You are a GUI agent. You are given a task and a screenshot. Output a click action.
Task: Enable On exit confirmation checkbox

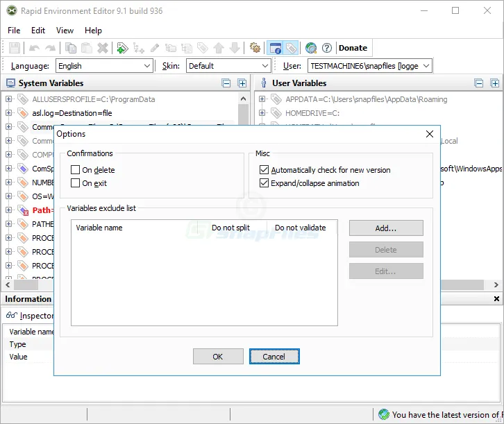click(x=75, y=183)
